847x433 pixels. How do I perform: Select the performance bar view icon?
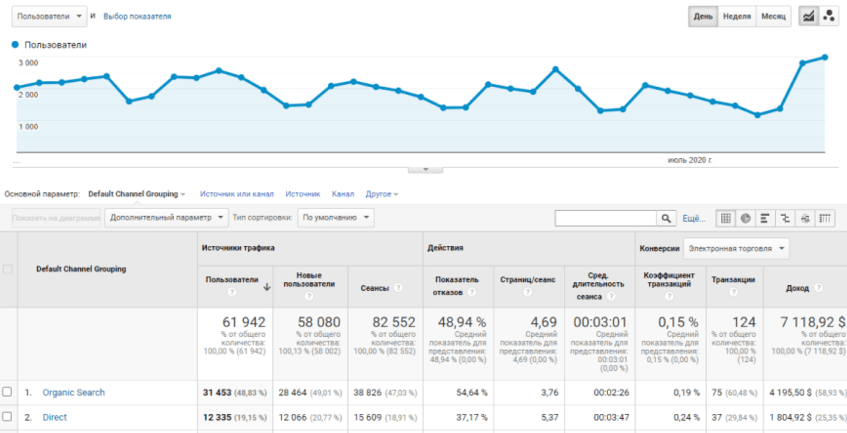765,218
